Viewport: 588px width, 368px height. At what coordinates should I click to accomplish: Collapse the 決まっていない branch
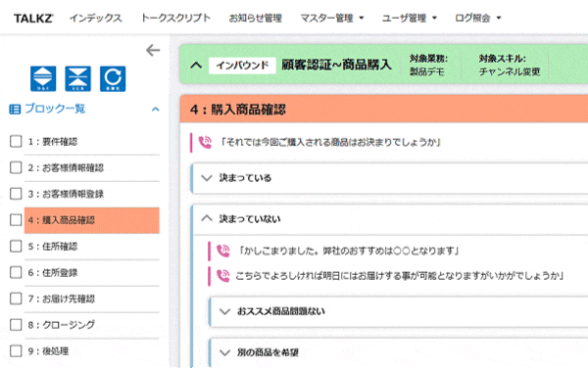pos(207,218)
